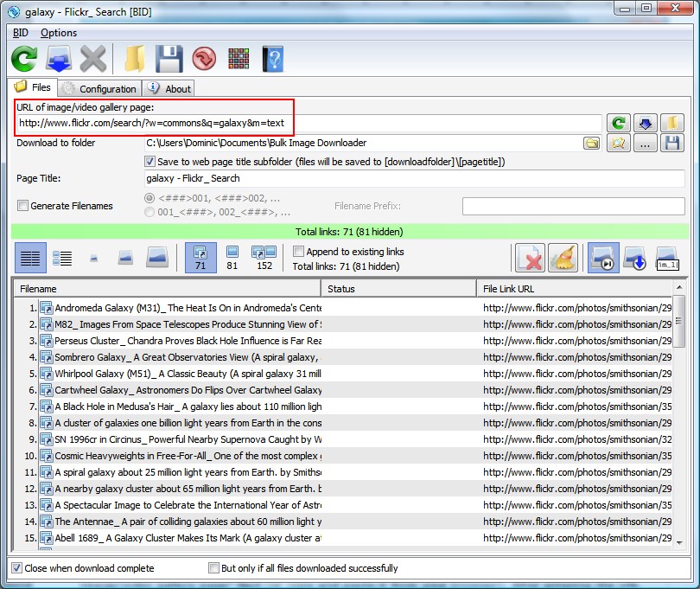Open the image grid viewer toolbar icon
The image size is (700, 589).
(x=240, y=59)
